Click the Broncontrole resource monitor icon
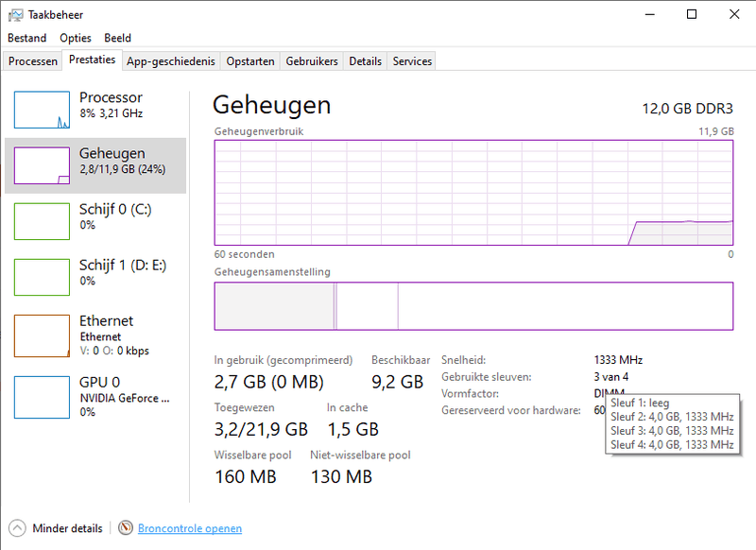The height and width of the screenshot is (550, 756). [126, 528]
